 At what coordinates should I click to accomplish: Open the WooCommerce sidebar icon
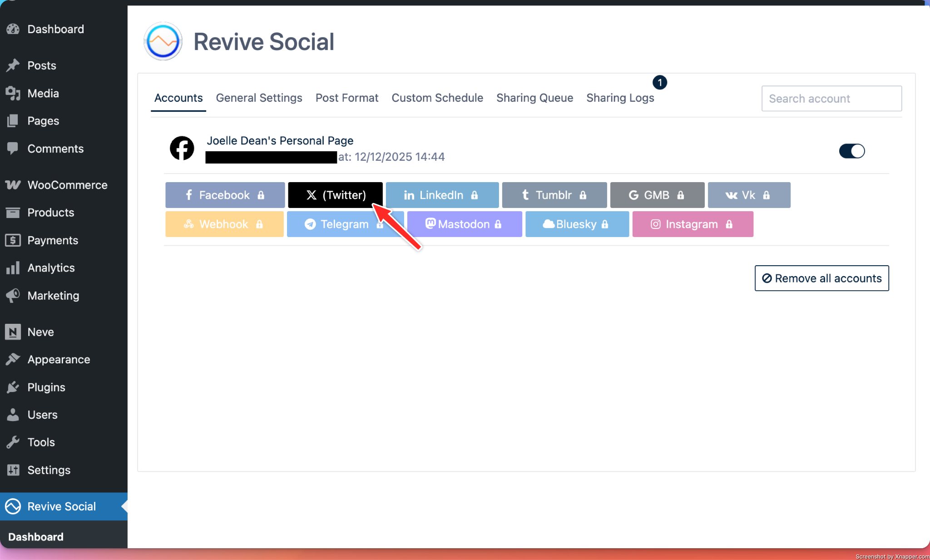tap(13, 185)
